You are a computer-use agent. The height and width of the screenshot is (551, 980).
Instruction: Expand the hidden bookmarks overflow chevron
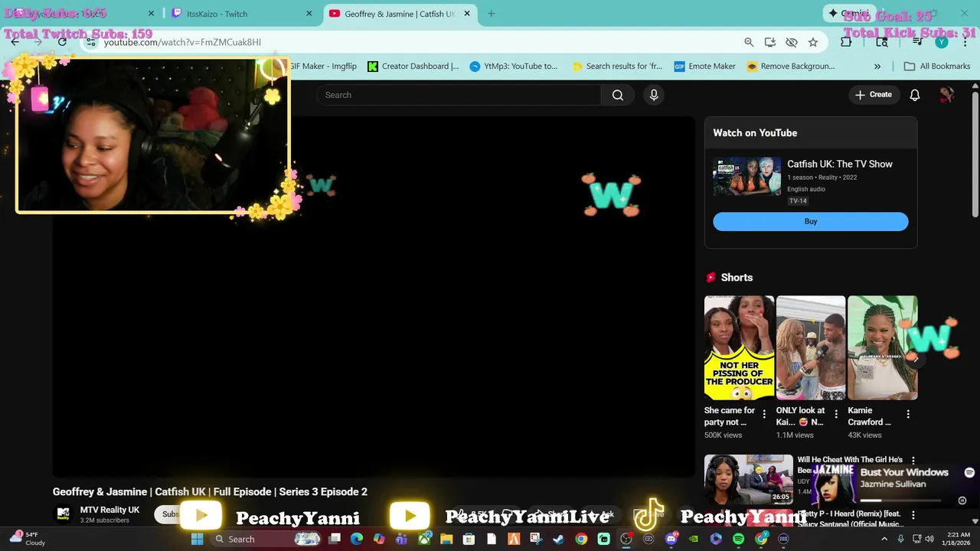tap(877, 67)
